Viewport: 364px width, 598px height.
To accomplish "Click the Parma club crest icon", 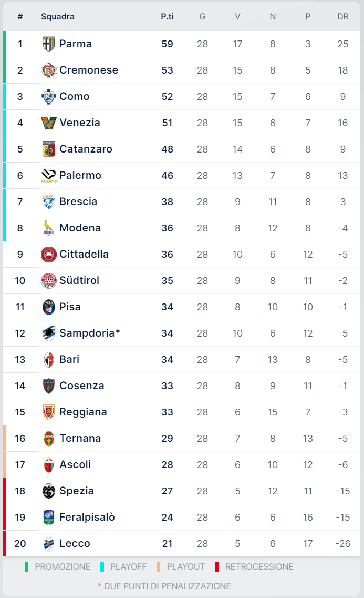I will [48, 44].
